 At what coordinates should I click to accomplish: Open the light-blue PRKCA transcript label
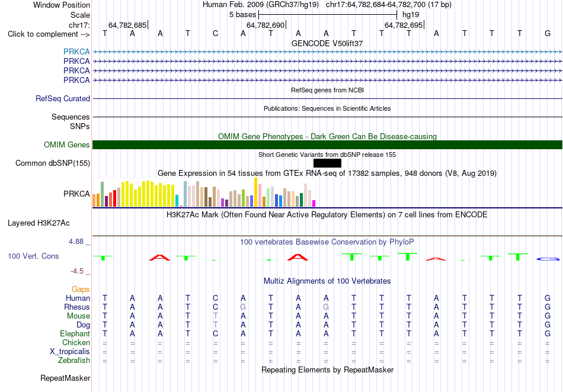point(76,52)
